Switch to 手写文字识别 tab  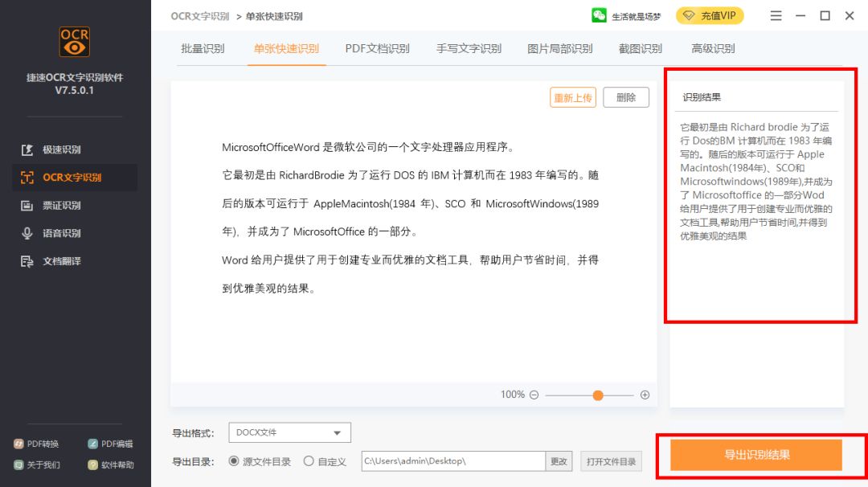coord(469,49)
